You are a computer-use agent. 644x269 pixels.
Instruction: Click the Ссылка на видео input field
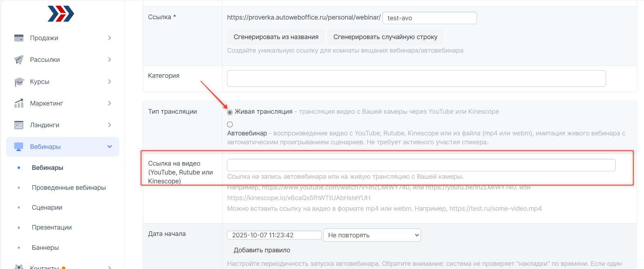tap(421, 165)
